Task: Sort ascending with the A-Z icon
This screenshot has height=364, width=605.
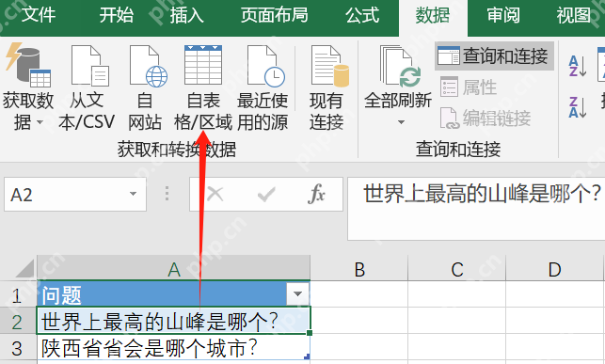Action: [x=578, y=66]
